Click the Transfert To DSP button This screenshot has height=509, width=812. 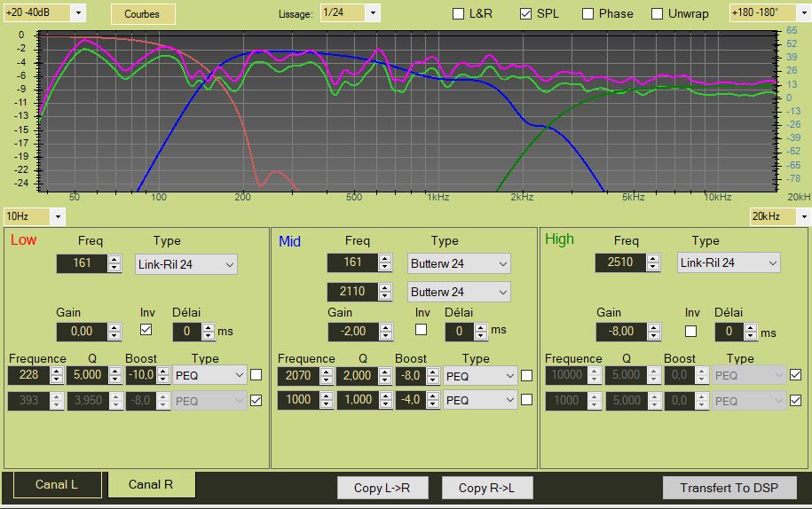point(729,488)
